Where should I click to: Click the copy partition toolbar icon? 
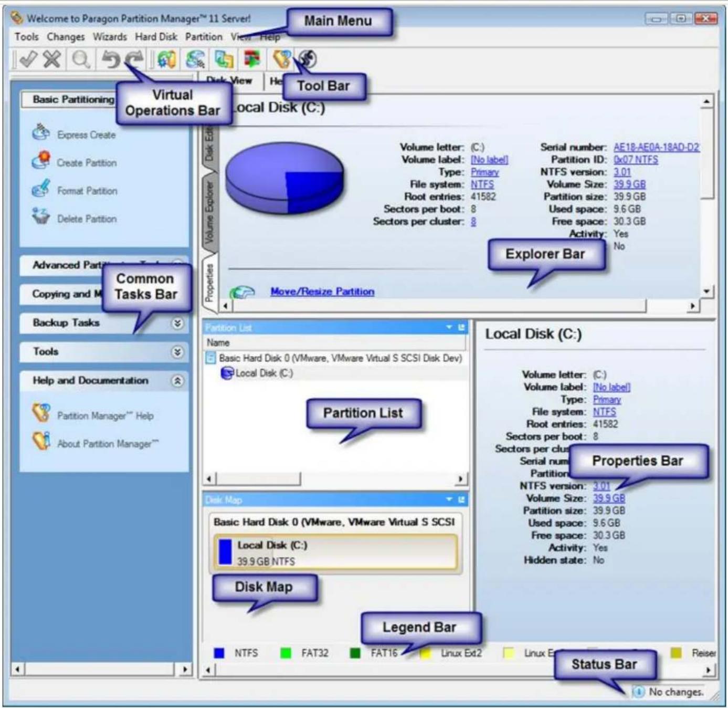(224, 59)
